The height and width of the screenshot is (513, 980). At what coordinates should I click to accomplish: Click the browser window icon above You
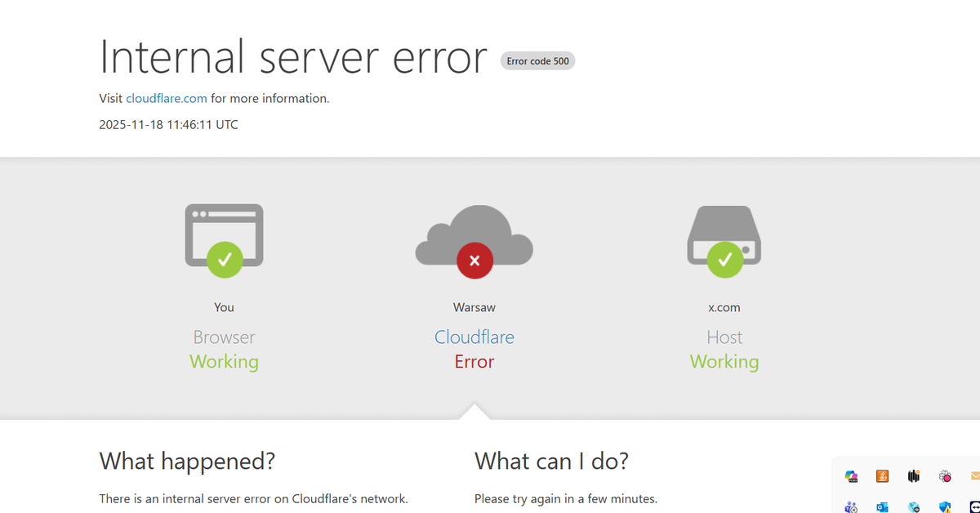click(224, 239)
